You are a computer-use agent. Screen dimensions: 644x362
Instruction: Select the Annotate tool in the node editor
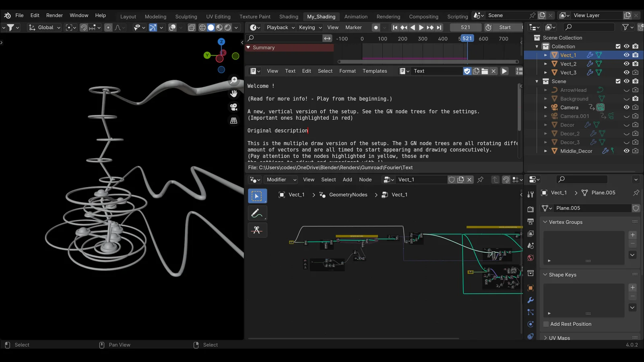point(257,213)
